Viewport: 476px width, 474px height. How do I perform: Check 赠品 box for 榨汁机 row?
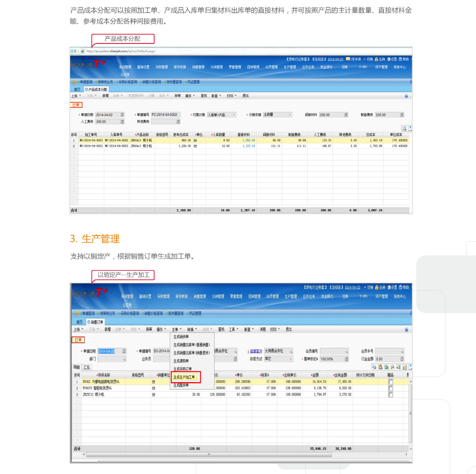click(390, 394)
